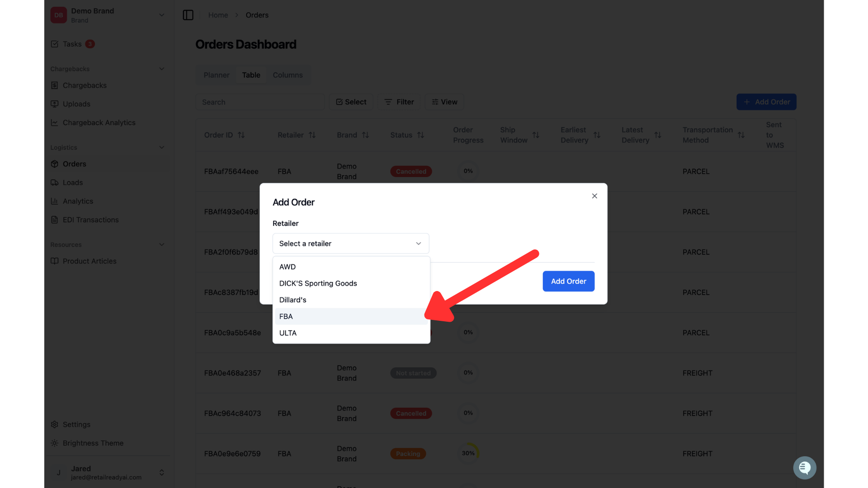Click the Brightness Theme sun icon

pos(55,443)
